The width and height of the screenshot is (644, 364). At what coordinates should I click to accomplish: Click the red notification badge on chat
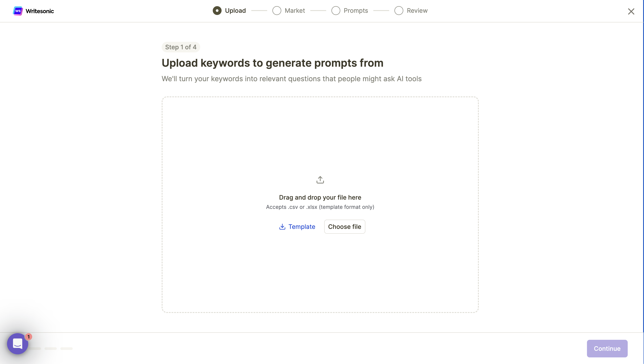pyautogui.click(x=29, y=337)
